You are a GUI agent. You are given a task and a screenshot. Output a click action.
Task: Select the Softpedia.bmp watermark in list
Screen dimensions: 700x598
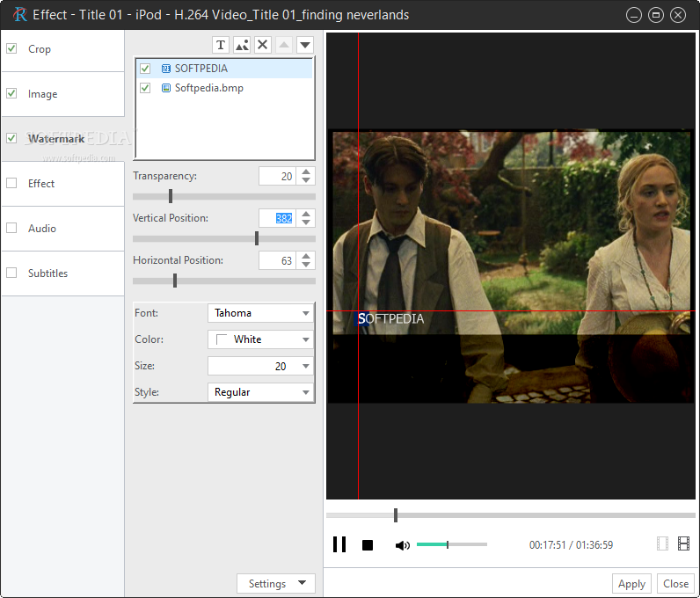pos(224,88)
